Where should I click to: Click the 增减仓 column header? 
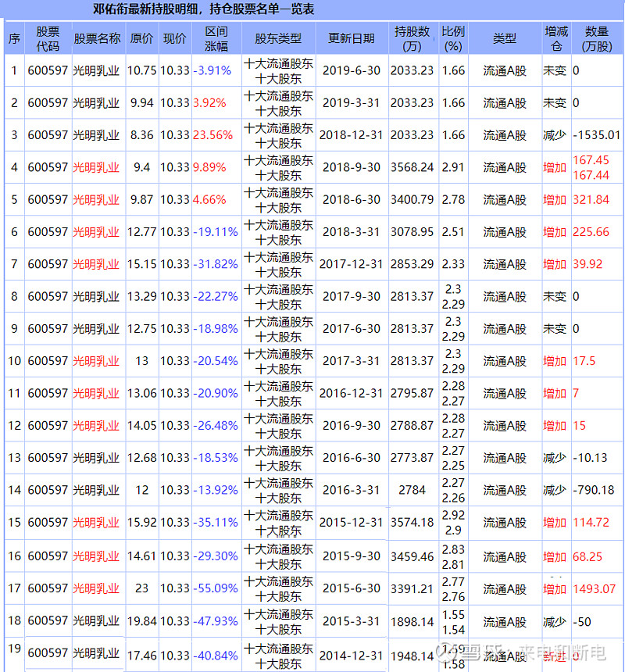coord(556,38)
